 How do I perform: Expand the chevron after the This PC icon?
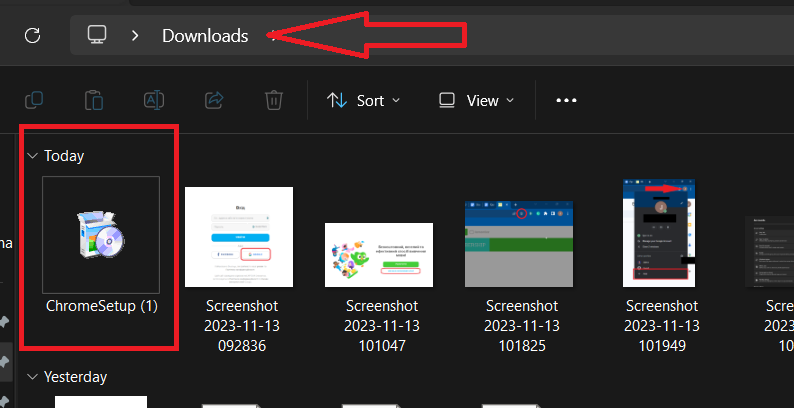click(135, 35)
